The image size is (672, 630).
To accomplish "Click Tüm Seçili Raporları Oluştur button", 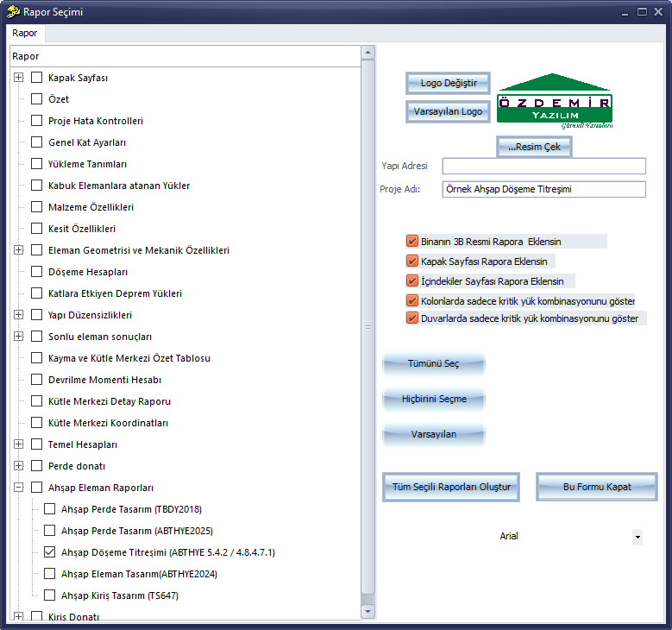I will pos(451,488).
